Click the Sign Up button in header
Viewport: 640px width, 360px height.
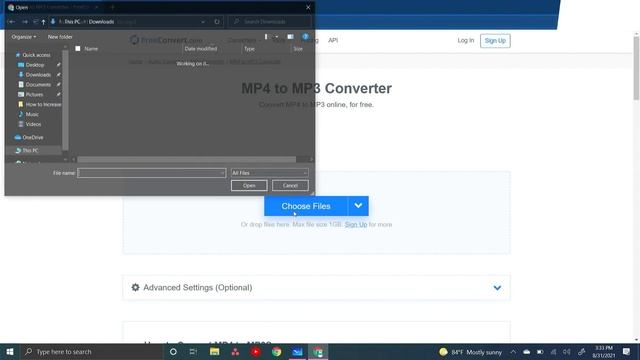[x=495, y=41]
